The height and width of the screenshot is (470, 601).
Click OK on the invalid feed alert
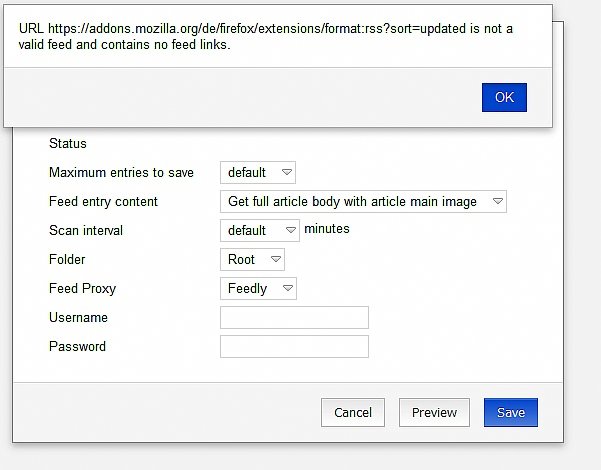pos(504,97)
